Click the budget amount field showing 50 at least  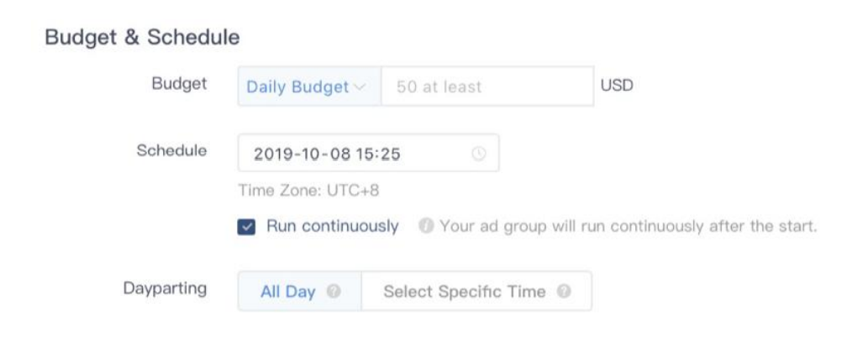coord(487,87)
